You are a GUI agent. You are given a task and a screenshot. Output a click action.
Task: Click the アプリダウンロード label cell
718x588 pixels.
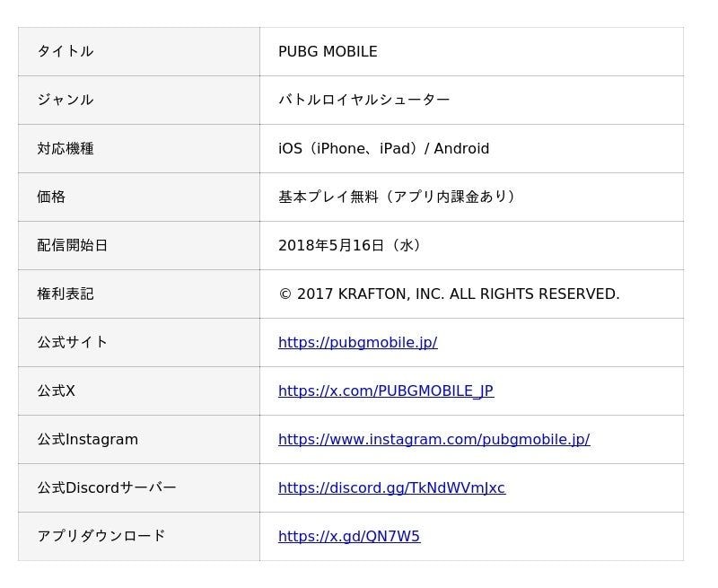139,537
